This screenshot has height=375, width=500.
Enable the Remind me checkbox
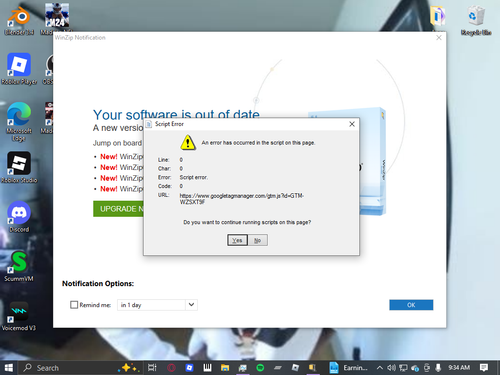74,305
